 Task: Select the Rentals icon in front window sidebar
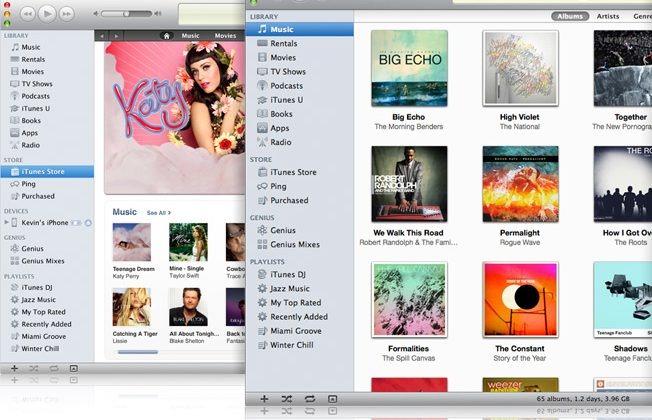click(262, 43)
